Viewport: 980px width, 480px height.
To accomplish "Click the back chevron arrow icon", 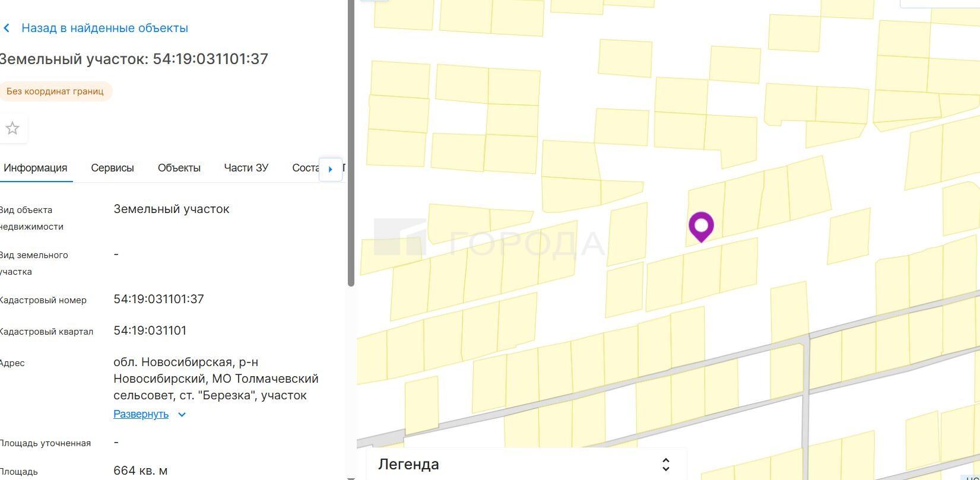I will pos(7,28).
